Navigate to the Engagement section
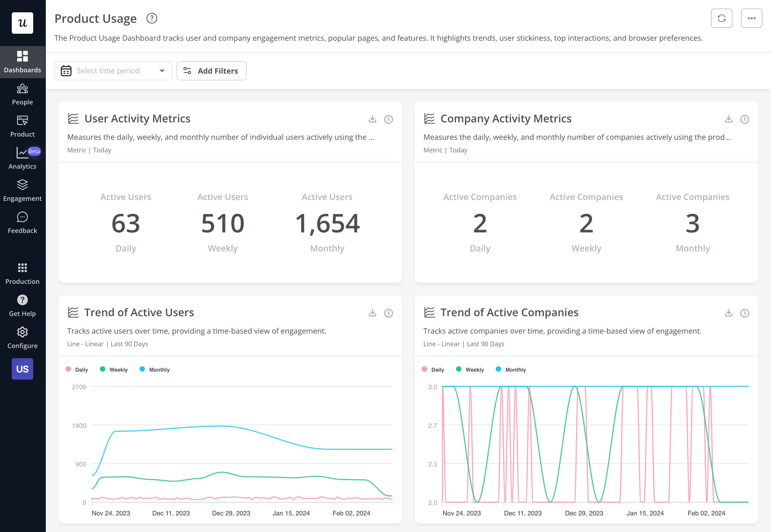This screenshot has width=771, height=532. 22,190
